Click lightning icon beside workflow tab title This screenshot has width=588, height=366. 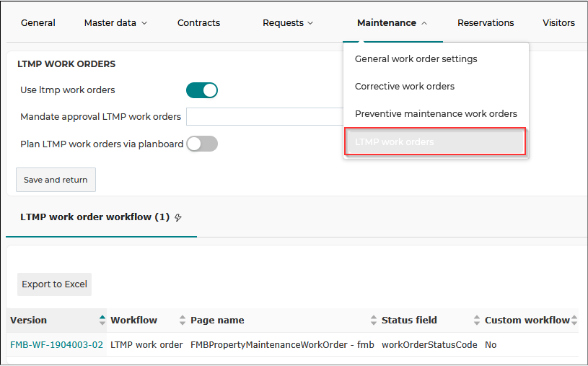click(x=178, y=217)
